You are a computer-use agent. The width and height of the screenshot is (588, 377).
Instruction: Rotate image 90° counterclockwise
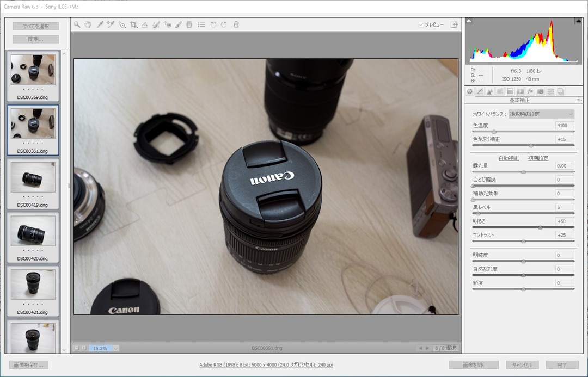[213, 24]
